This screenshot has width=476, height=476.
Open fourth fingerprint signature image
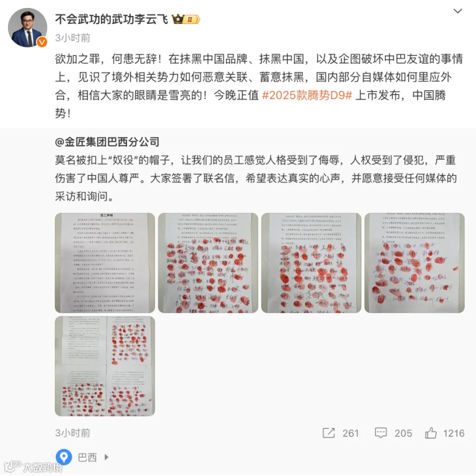(x=415, y=263)
